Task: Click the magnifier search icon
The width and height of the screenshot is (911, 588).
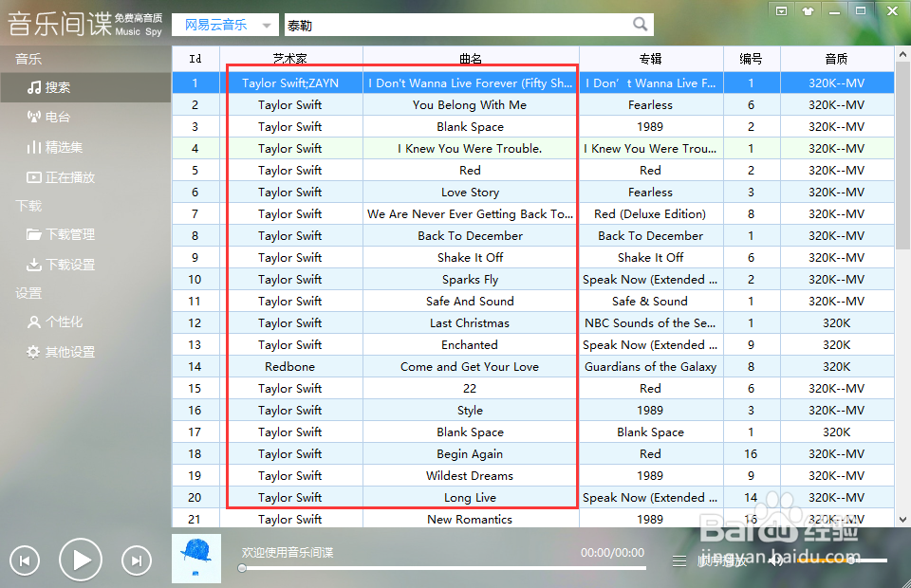Action: [x=640, y=25]
